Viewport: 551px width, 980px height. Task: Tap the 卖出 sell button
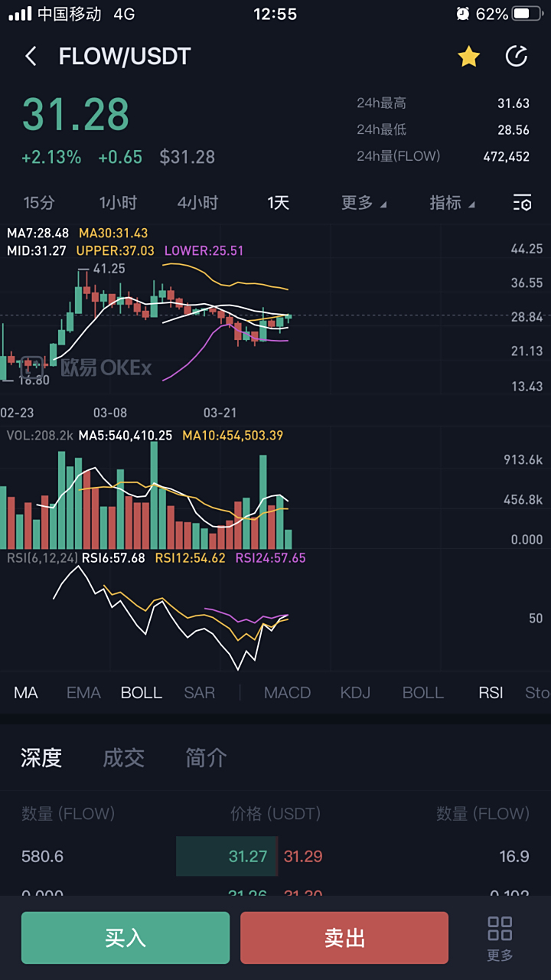pyautogui.click(x=344, y=937)
